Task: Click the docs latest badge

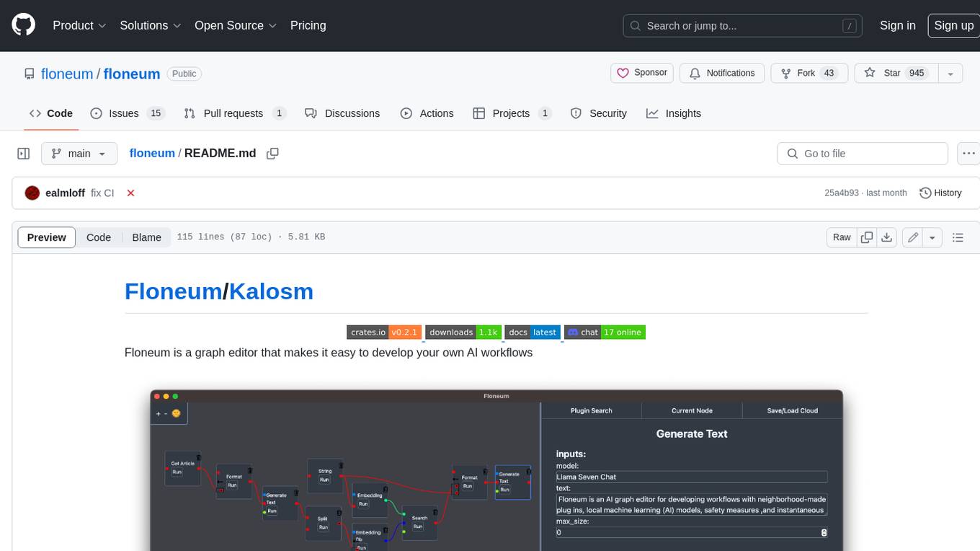Action: point(533,332)
